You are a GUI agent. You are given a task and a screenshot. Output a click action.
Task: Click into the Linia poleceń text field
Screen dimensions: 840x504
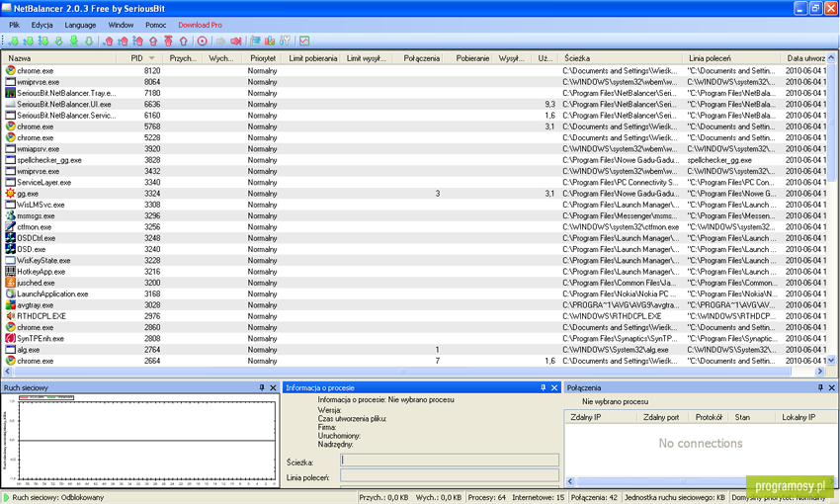(450, 475)
